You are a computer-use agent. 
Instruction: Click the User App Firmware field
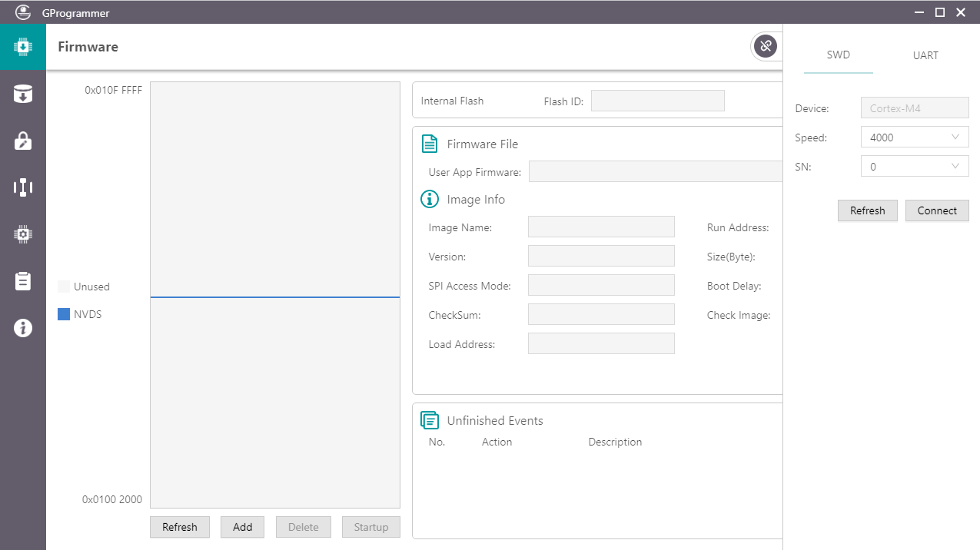coord(655,172)
